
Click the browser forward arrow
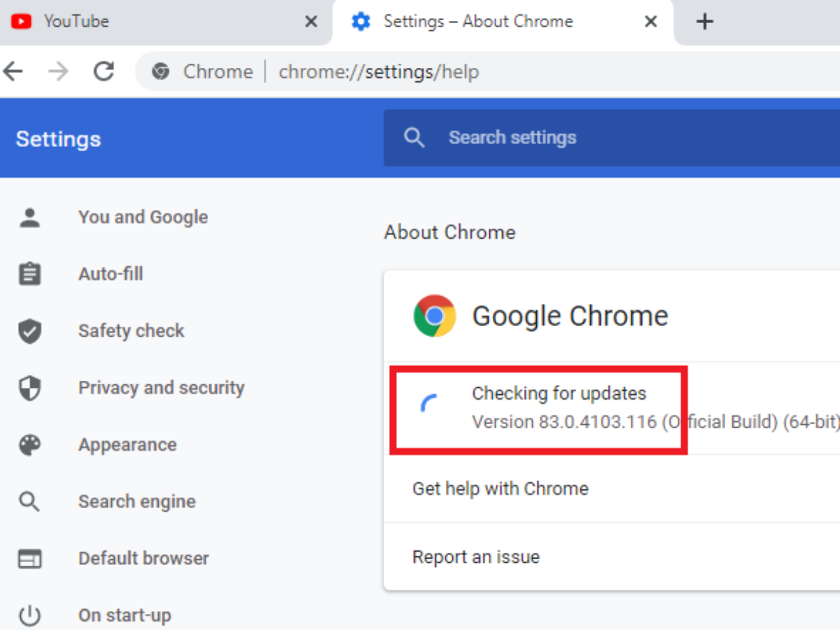(x=59, y=71)
